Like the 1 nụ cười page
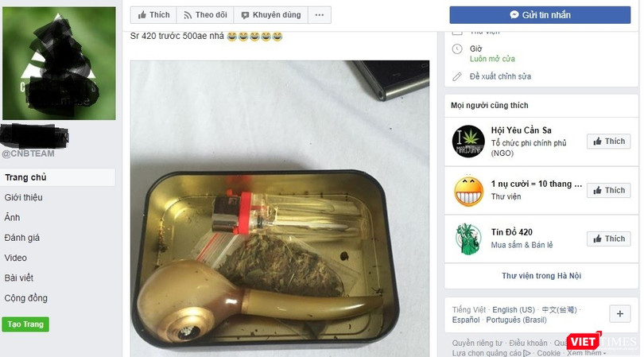Screen dimensions: 644x357 [x=609, y=190]
